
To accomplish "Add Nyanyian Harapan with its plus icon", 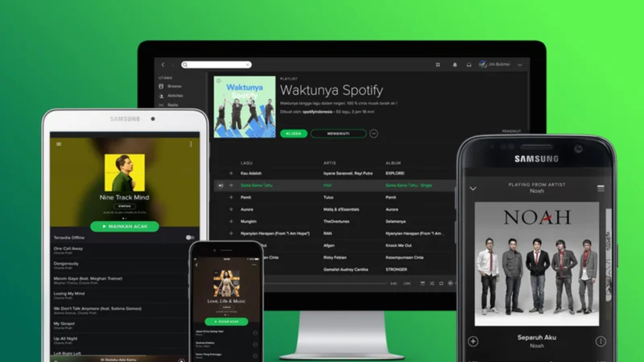I will [x=231, y=233].
